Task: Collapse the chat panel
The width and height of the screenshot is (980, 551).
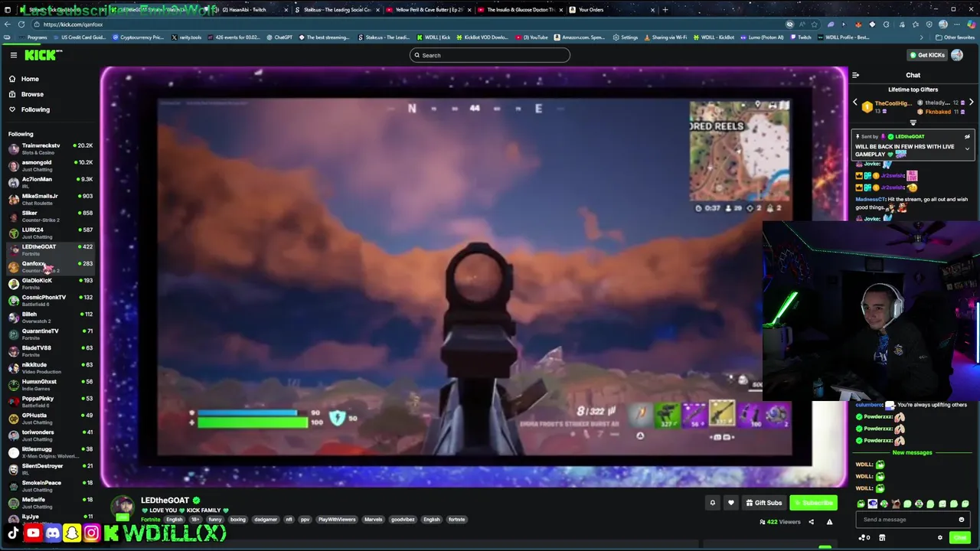Action: (x=855, y=75)
